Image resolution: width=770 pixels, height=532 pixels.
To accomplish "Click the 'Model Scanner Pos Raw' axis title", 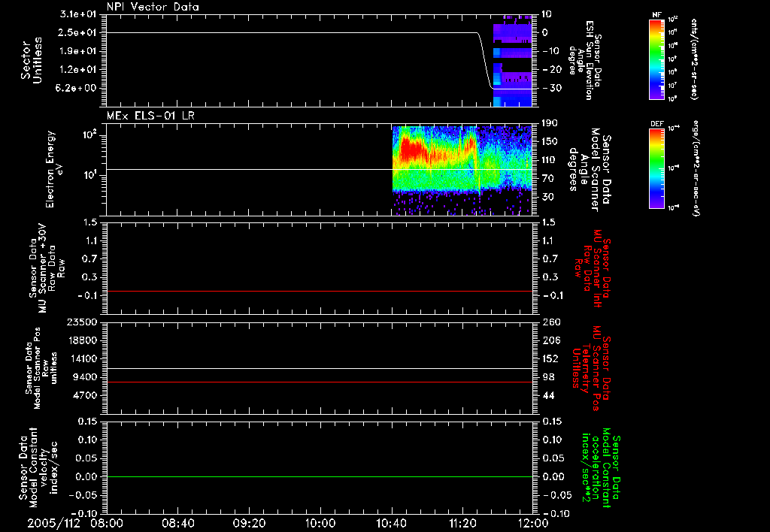I will (x=41, y=368).
